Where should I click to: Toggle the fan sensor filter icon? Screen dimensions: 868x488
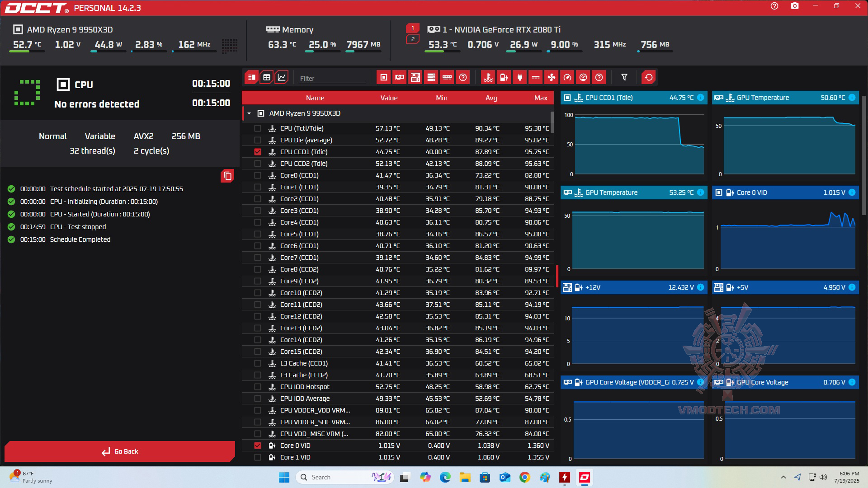(552, 77)
